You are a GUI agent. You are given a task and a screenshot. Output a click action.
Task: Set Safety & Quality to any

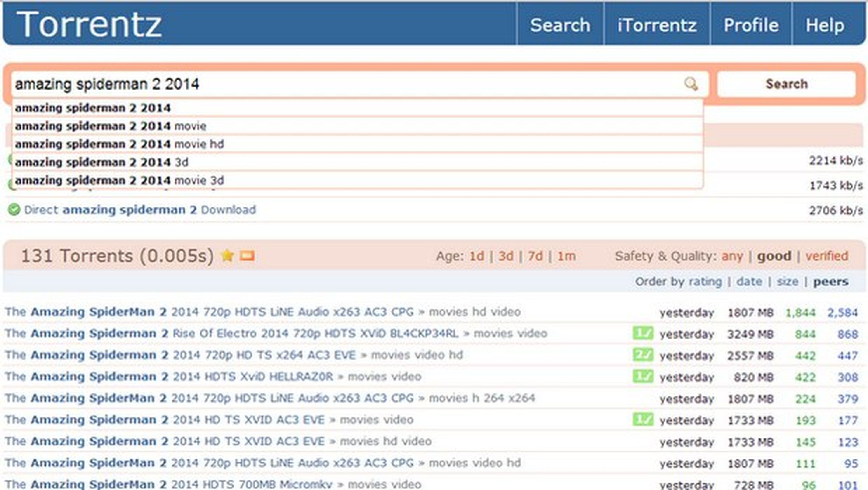click(732, 257)
